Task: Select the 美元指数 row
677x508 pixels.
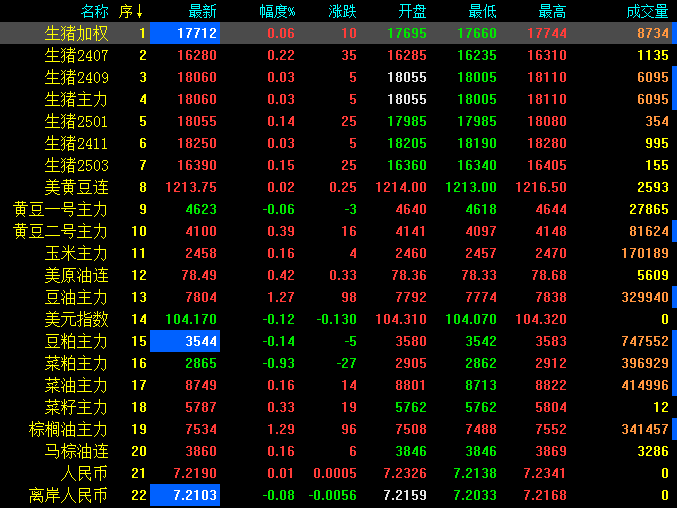Action: click(x=76, y=319)
